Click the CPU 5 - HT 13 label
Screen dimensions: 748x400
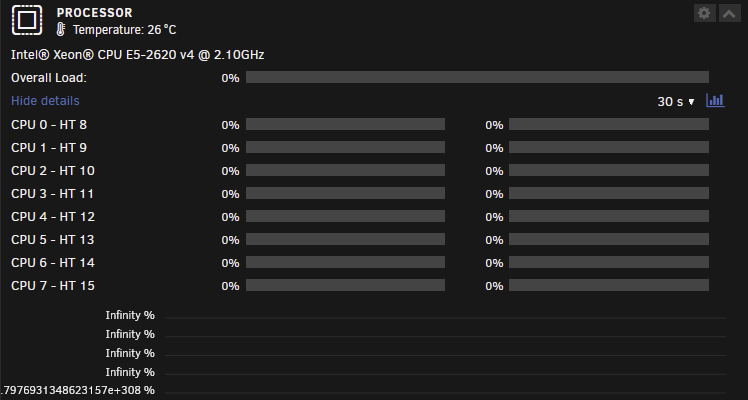click(x=52, y=239)
